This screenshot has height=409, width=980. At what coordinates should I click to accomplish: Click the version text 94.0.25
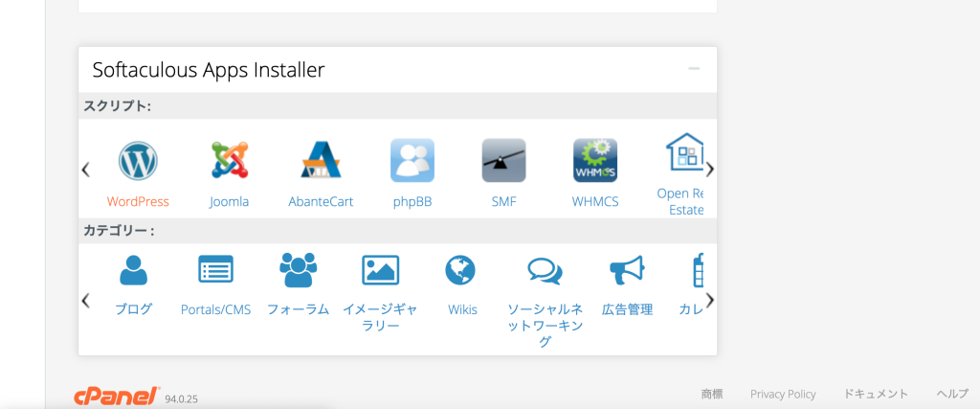(181, 398)
